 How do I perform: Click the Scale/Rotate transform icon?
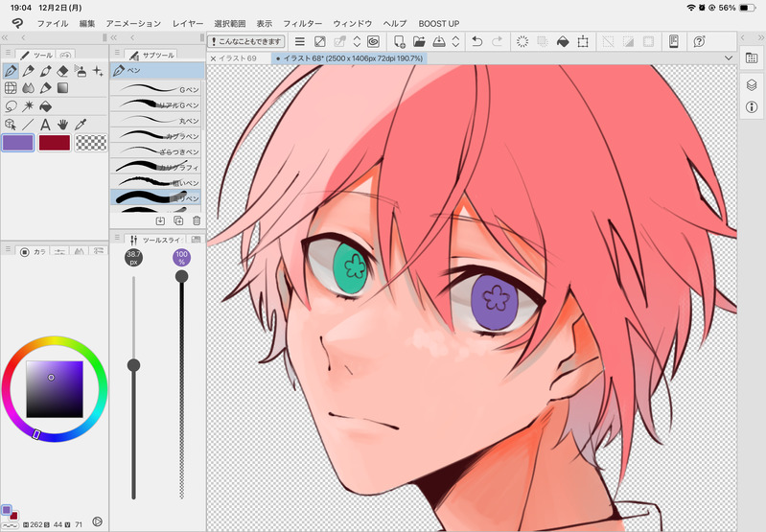click(x=583, y=41)
